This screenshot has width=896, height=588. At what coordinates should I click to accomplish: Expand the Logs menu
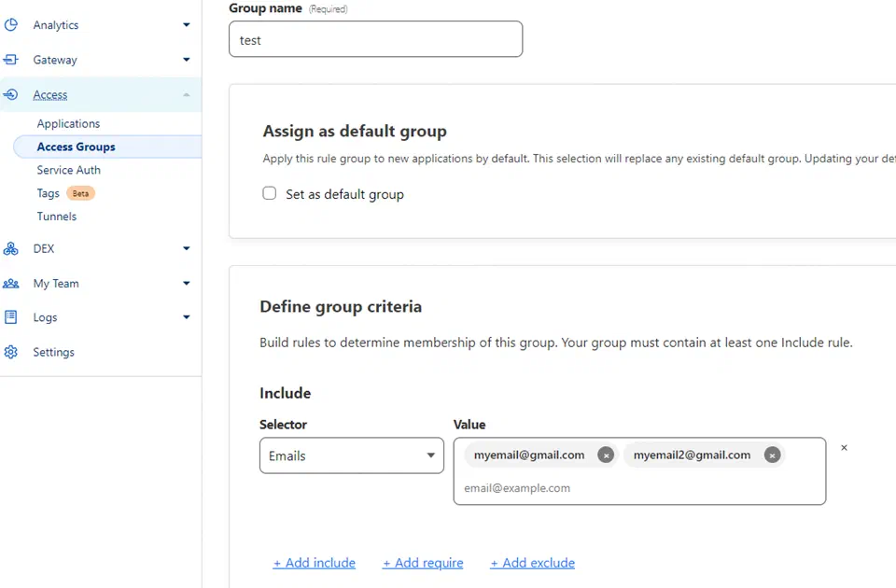[187, 317]
